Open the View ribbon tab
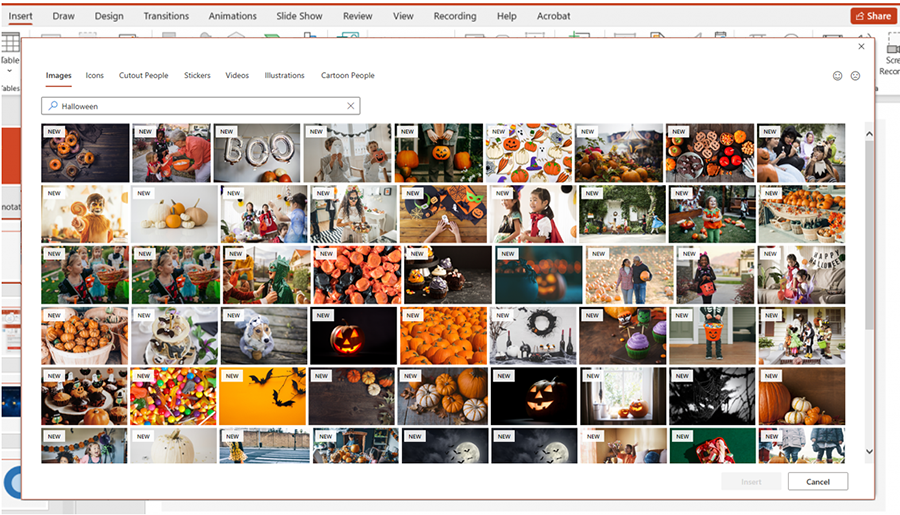Screen dimensions: 900x515 pos(403,16)
